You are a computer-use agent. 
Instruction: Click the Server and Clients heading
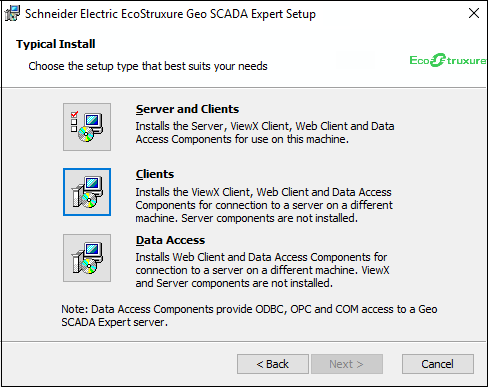(x=187, y=109)
